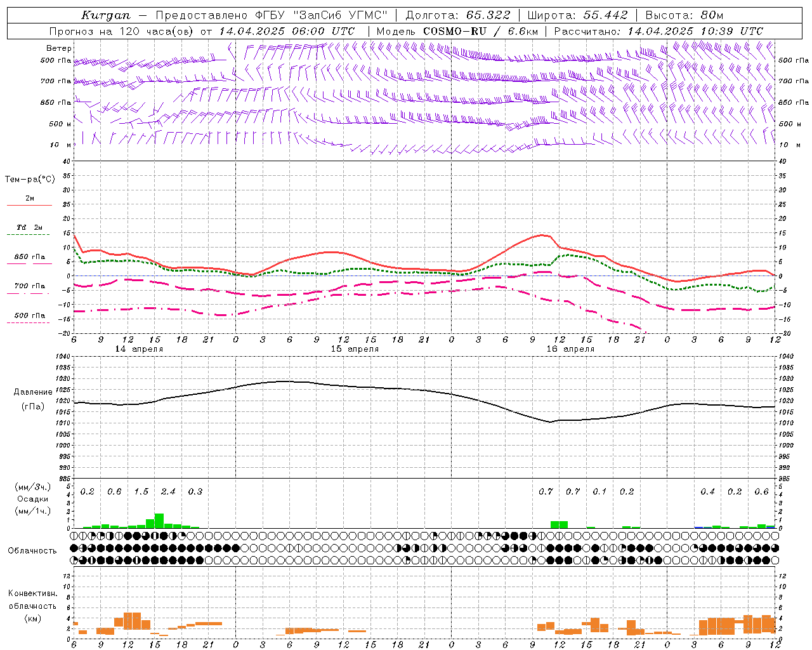This screenshot has width=812, height=650.
Task: Click the Модель COSMO-RU / 6.6км label
Action: click(x=457, y=31)
